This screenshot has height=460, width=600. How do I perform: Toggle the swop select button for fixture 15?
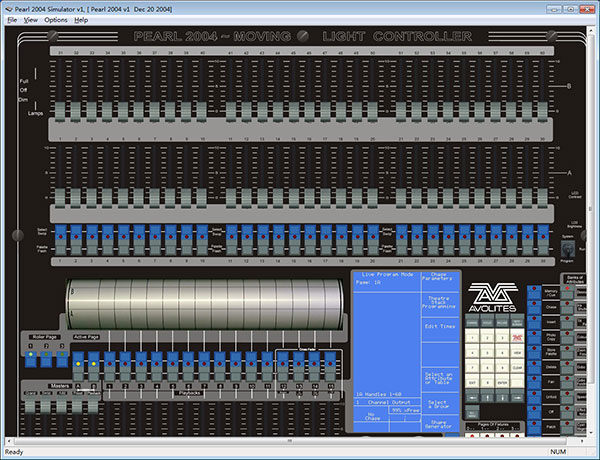(x=294, y=233)
